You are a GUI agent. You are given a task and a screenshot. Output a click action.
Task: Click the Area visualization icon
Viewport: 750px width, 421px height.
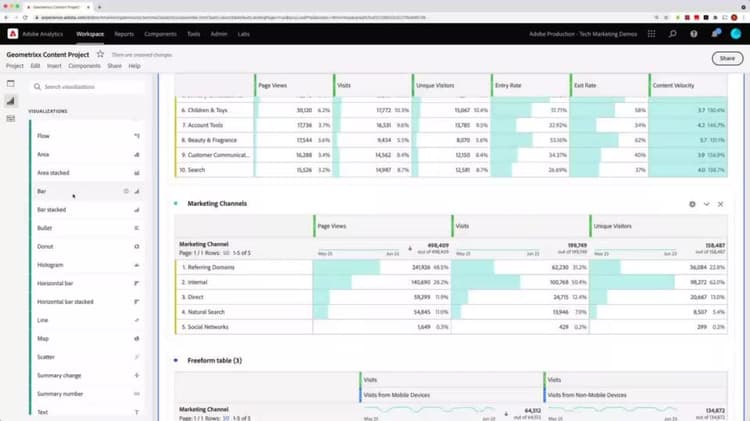click(137, 155)
